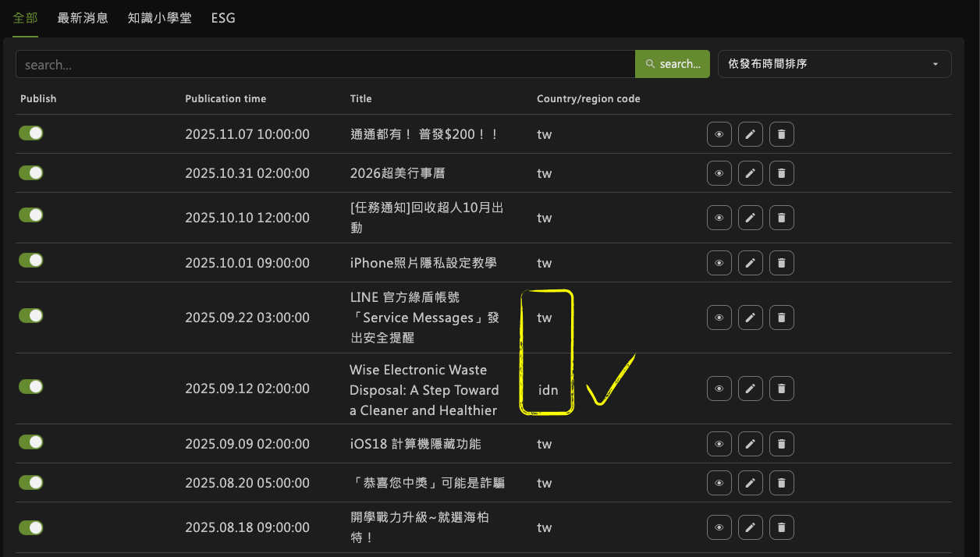Delete the 開學戰力升級 post

782,527
